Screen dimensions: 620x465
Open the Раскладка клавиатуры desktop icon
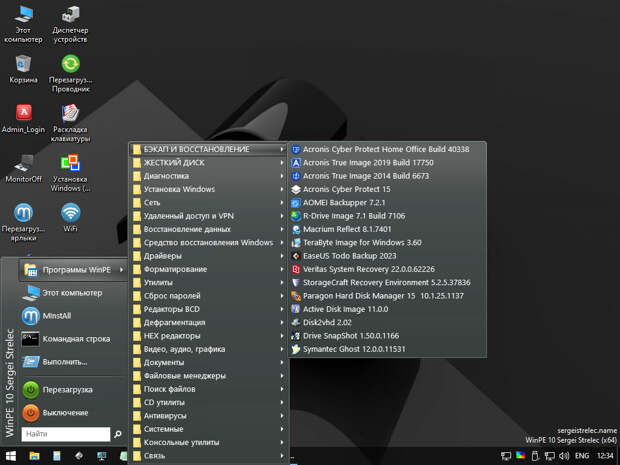(x=70, y=115)
